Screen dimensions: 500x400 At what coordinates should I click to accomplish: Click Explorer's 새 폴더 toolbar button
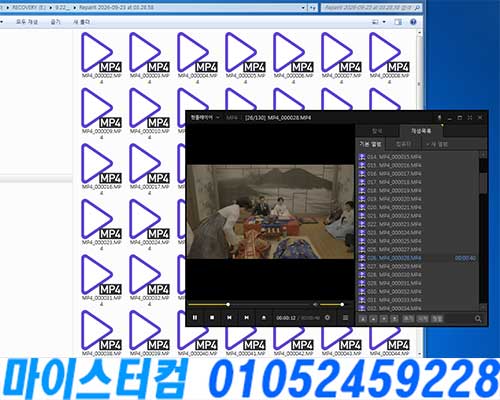pos(81,22)
